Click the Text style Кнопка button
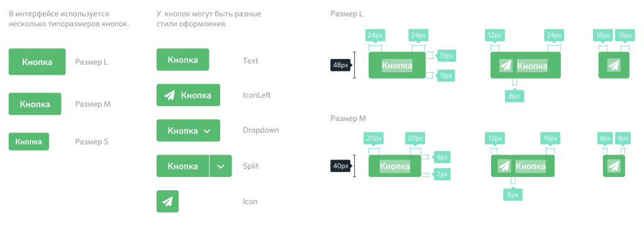 point(183,60)
